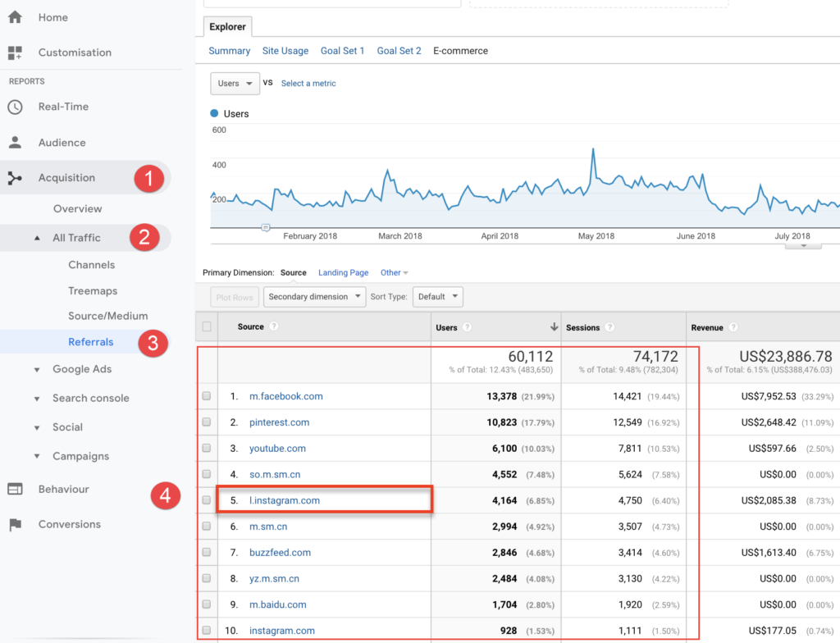Viewport: 840px width, 643px height.
Task: Click the Select a metric link
Action: pyautogui.click(x=308, y=84)
